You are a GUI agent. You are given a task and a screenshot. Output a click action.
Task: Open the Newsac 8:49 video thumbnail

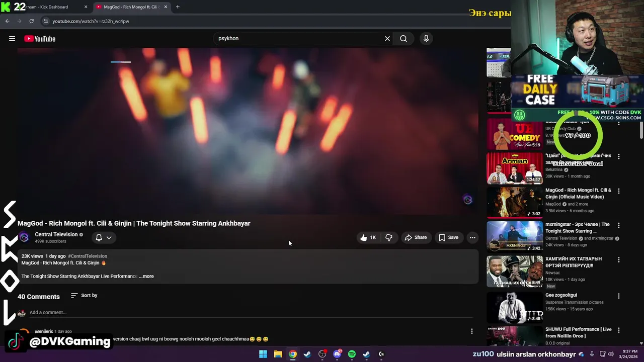514,271
